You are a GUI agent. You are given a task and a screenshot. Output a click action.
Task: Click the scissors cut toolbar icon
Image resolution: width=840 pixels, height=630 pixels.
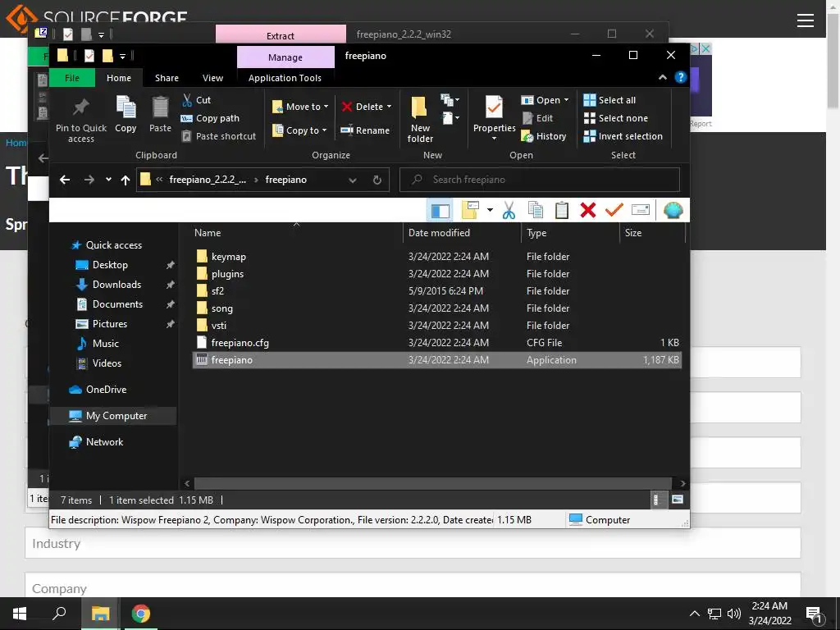(x=509, y=211)
